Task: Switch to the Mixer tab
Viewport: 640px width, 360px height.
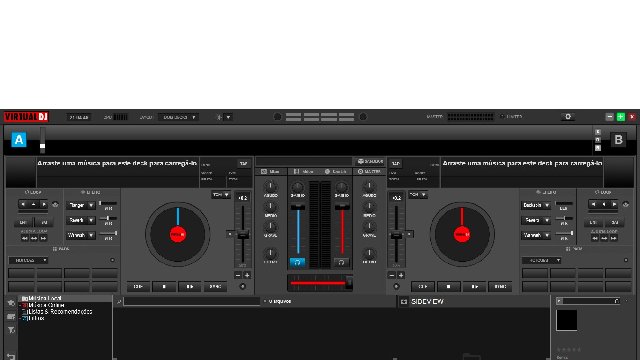Action: tap(271, 172)
